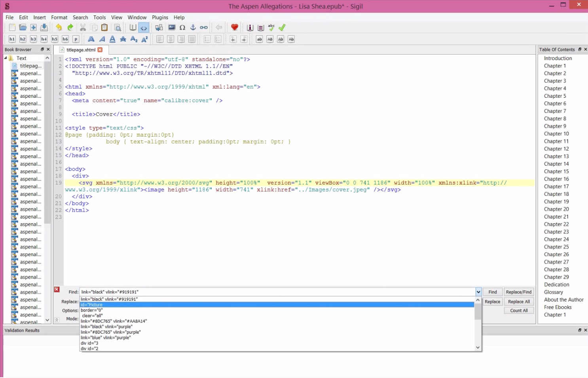Click the Undo arrow icon
Viewport: 588px width, 378px height.
tap(59, 28)
